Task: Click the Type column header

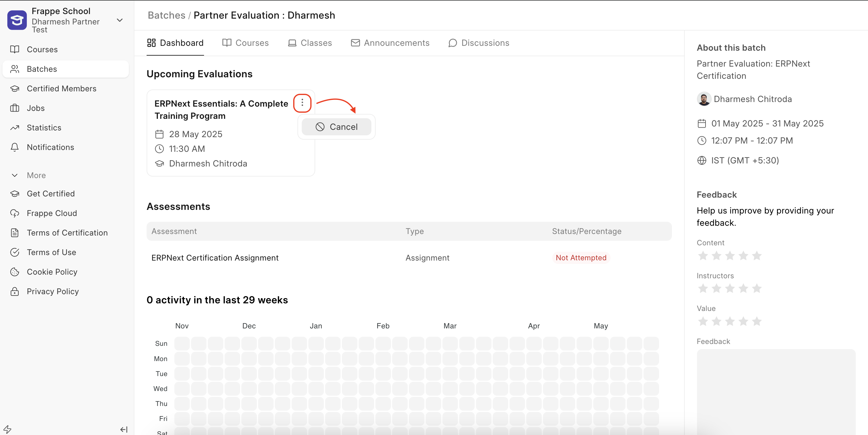Action: pos(414,231)
